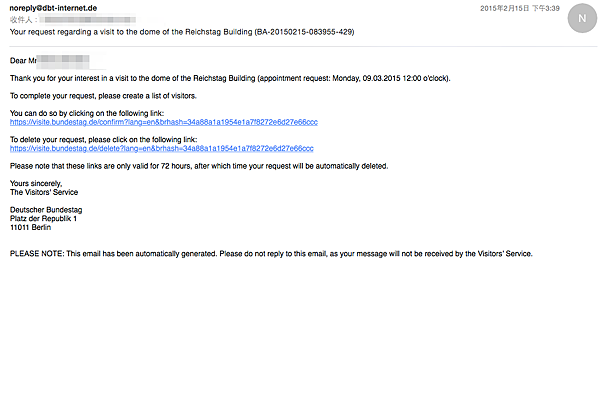Click the PLEASE NOTE automatic email disclaimer
The width and height of the screenshot is (600, 401).
coord(271,254)
